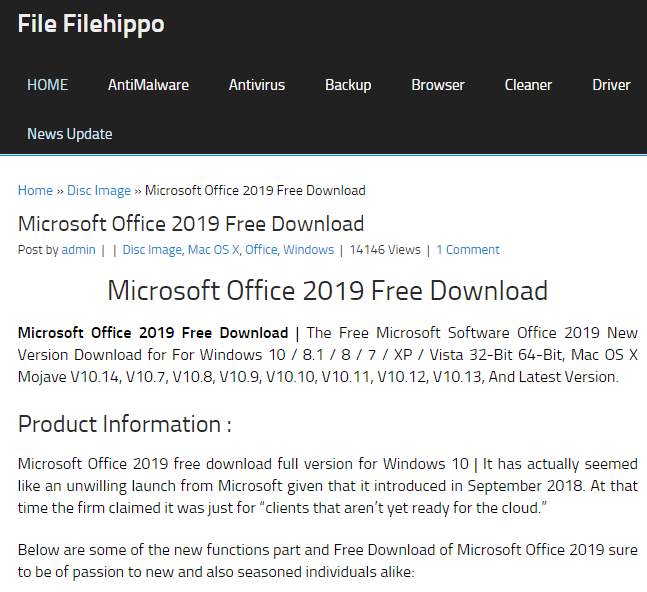Jump to the 1 Comment link

467,250
